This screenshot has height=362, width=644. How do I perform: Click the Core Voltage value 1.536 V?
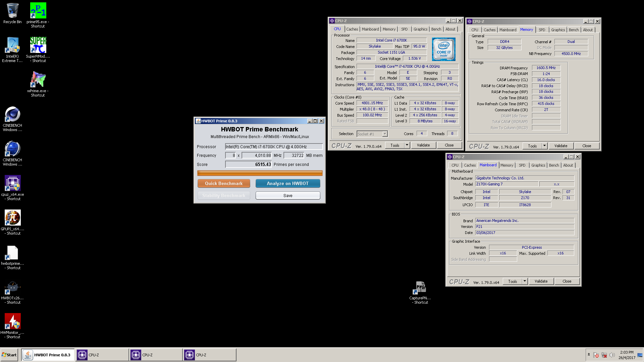pos(415,58)
